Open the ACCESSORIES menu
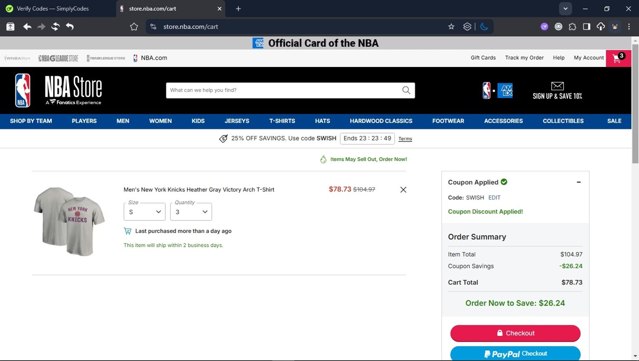 click(503, 121)
